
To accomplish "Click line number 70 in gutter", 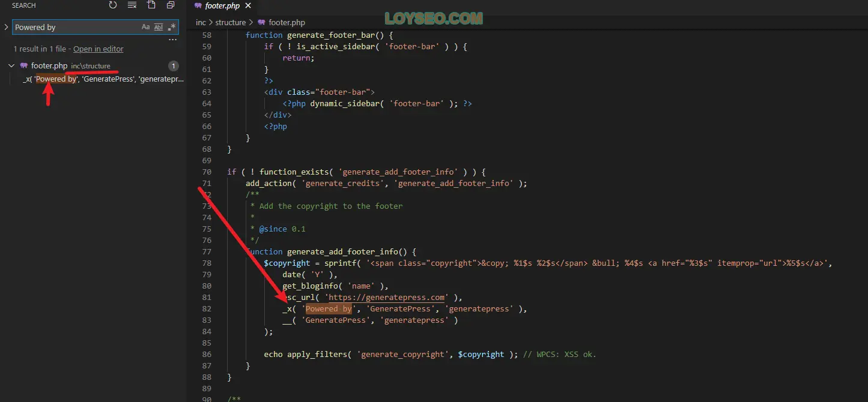I will (x=207, y=172).
